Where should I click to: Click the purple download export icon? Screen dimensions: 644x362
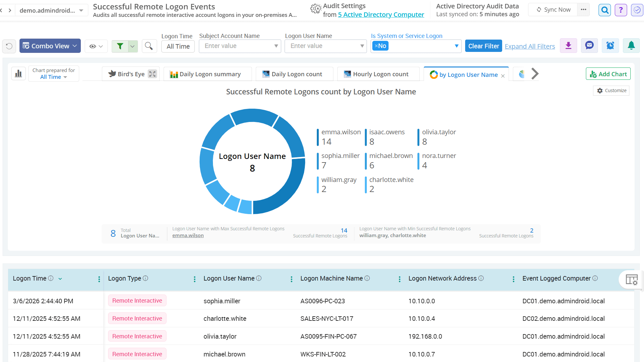point(568,46)
